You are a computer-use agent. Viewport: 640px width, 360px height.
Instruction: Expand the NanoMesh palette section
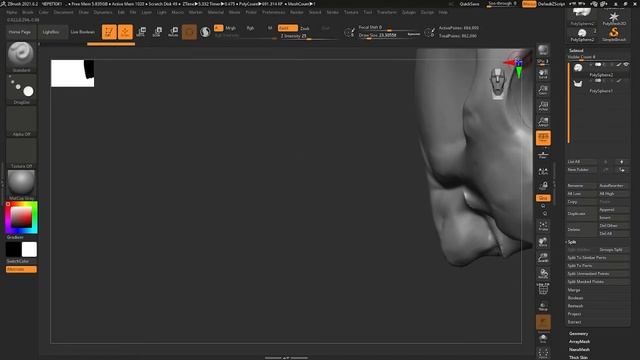click(x=579, y=350)
